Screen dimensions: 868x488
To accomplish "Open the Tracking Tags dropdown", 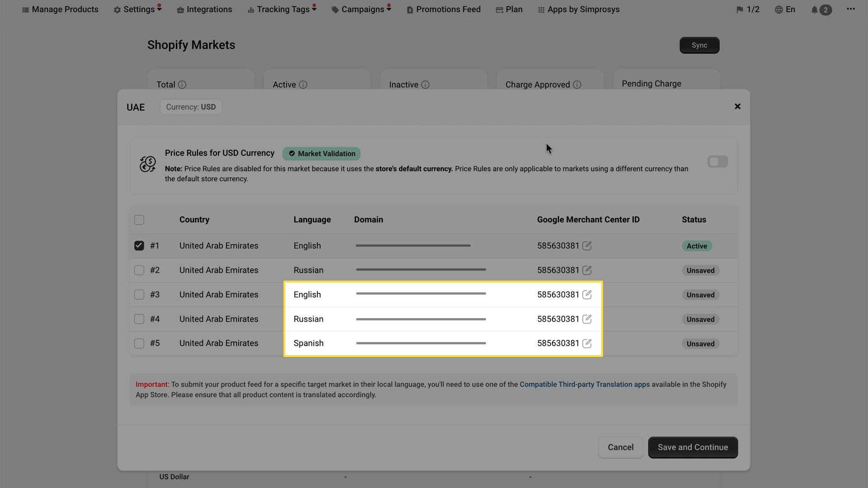I will coord(280,9).
